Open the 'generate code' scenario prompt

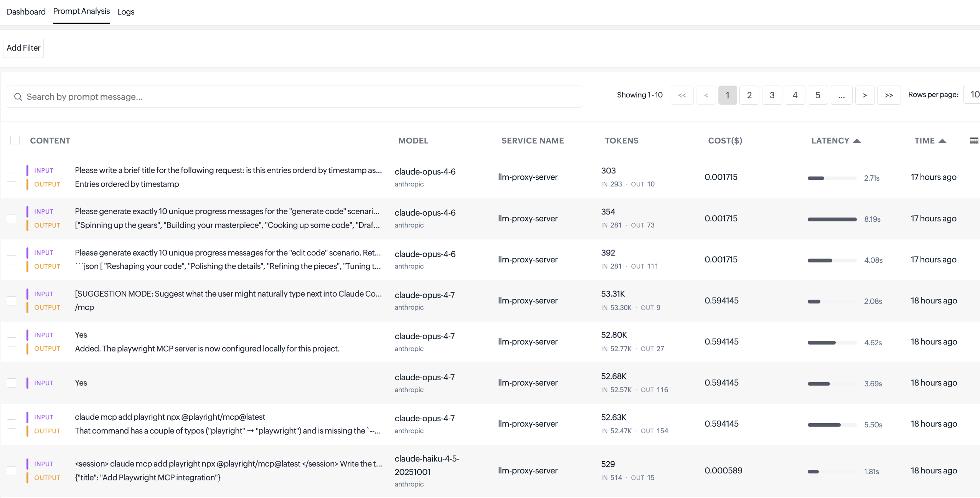click(x=227, y=211)
